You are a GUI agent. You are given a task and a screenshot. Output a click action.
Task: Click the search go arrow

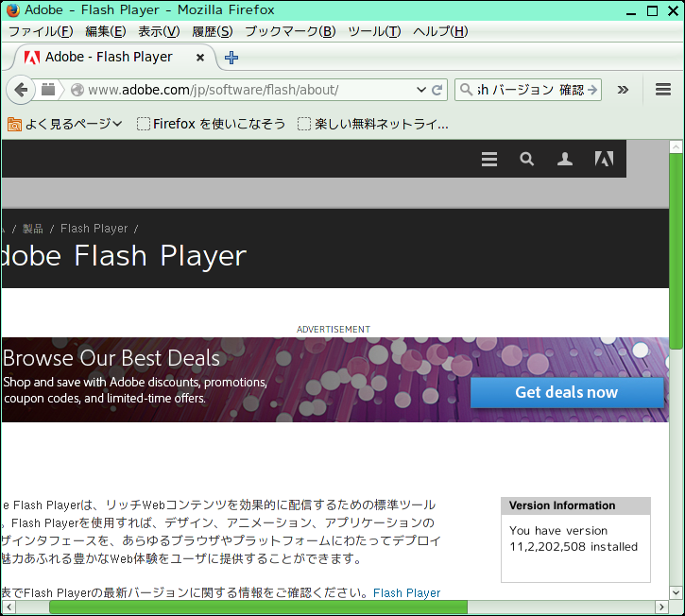592,90
